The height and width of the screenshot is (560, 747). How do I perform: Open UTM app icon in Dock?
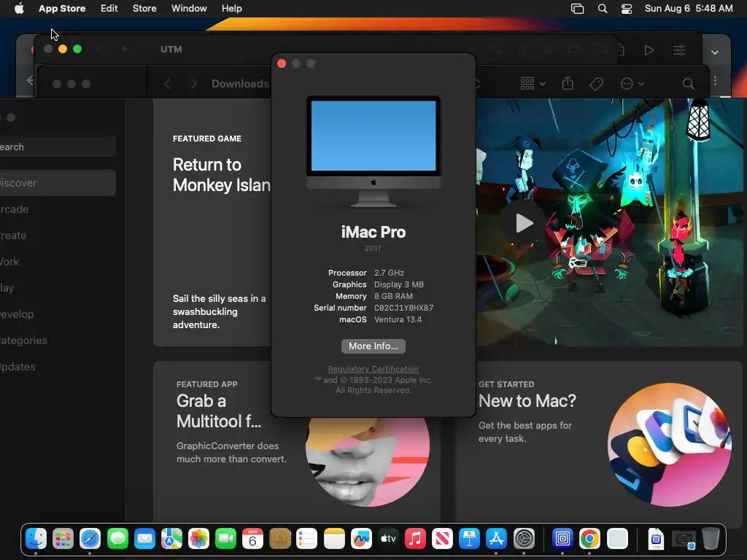point(562,539)
